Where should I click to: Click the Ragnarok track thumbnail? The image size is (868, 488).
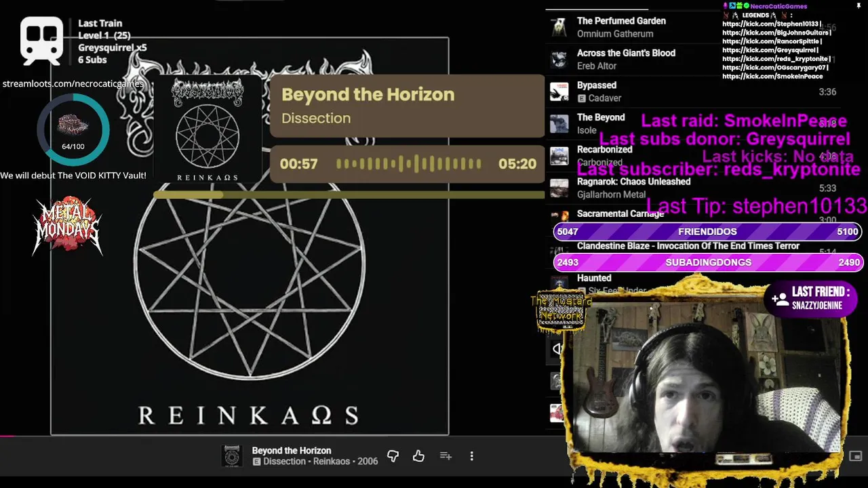click(x=559, y=188)
